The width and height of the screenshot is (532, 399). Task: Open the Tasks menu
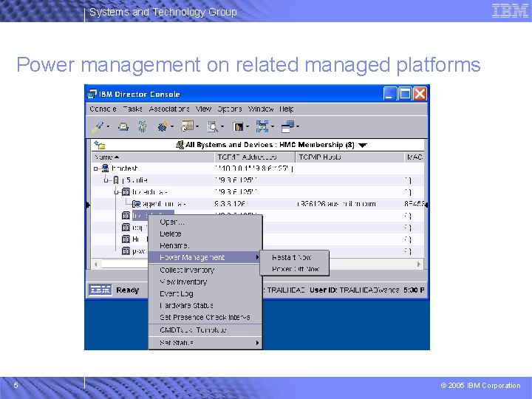(x=133, y=109)
